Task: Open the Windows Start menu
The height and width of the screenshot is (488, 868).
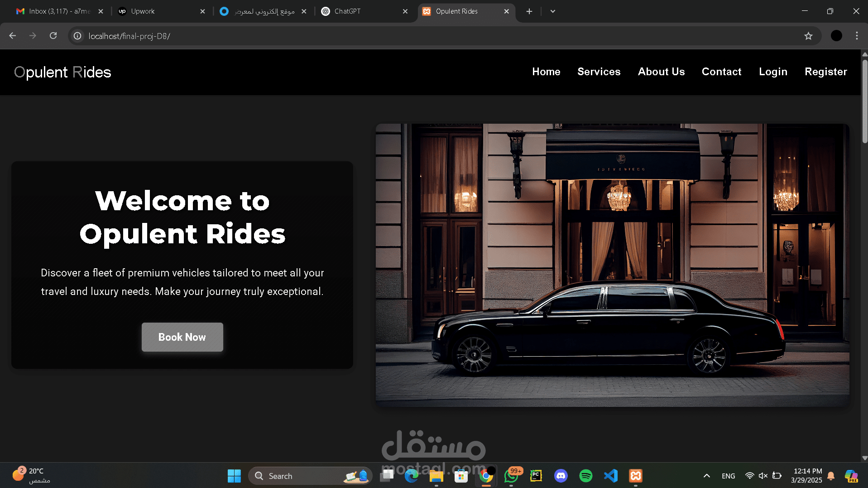Action: click(x=234, y=476)
